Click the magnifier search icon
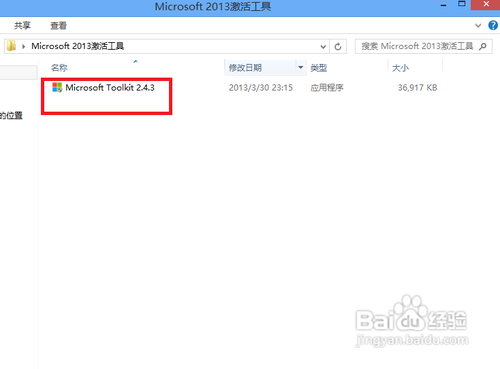This screenshot has height=369, width=500. (x=483, y=46)
